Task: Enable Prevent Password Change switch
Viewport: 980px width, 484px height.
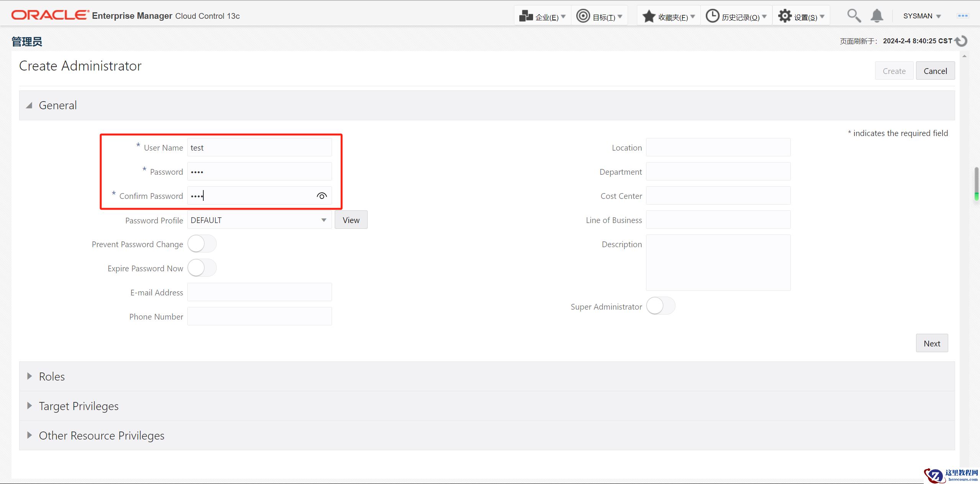Action: pyautogui.click(x=202, y=244)
